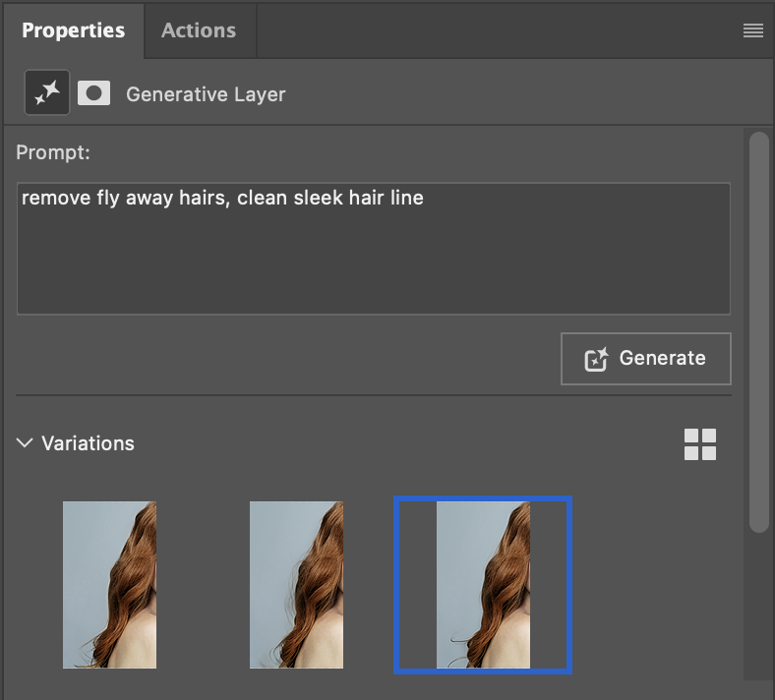Screen dimensions: 775x700
Task: Click the generative sparkle layer icon
Action: pos(47,92)
